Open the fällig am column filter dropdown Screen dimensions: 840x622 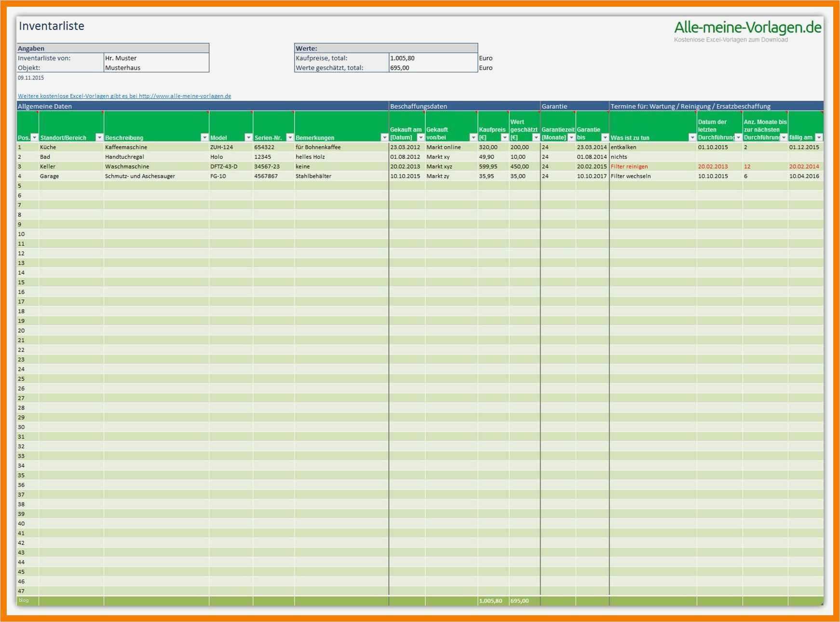point(819,137)
